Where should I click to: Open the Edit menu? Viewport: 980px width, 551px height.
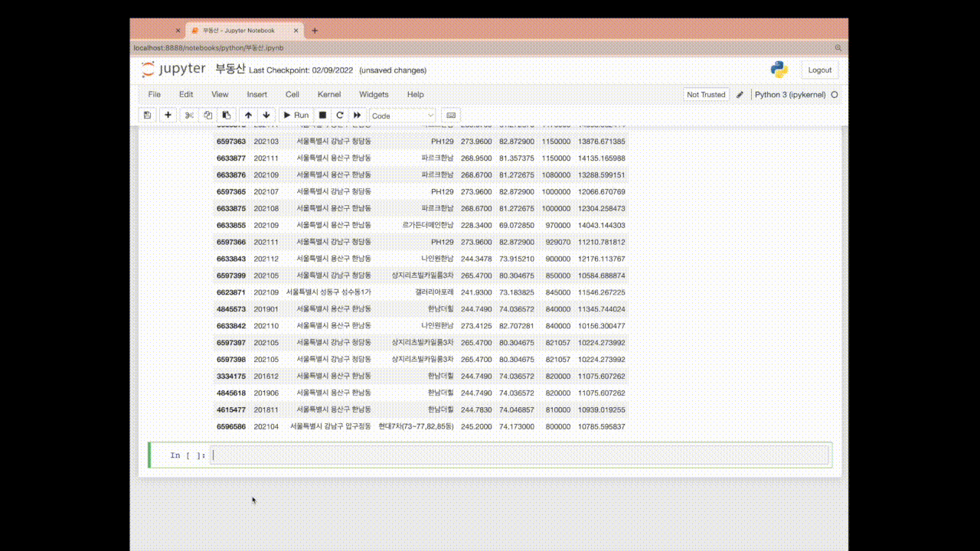click(x=186, y=94)
